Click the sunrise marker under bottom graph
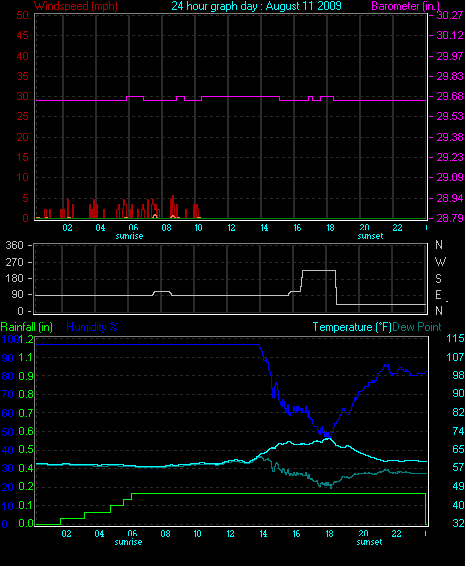 pos(128,542)
